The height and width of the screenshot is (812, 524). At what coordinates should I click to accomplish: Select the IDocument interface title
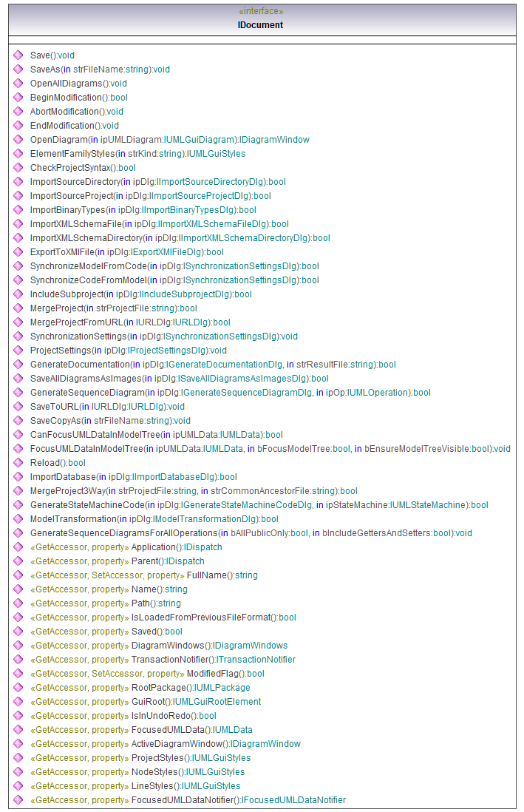click(x=260, y=25)
